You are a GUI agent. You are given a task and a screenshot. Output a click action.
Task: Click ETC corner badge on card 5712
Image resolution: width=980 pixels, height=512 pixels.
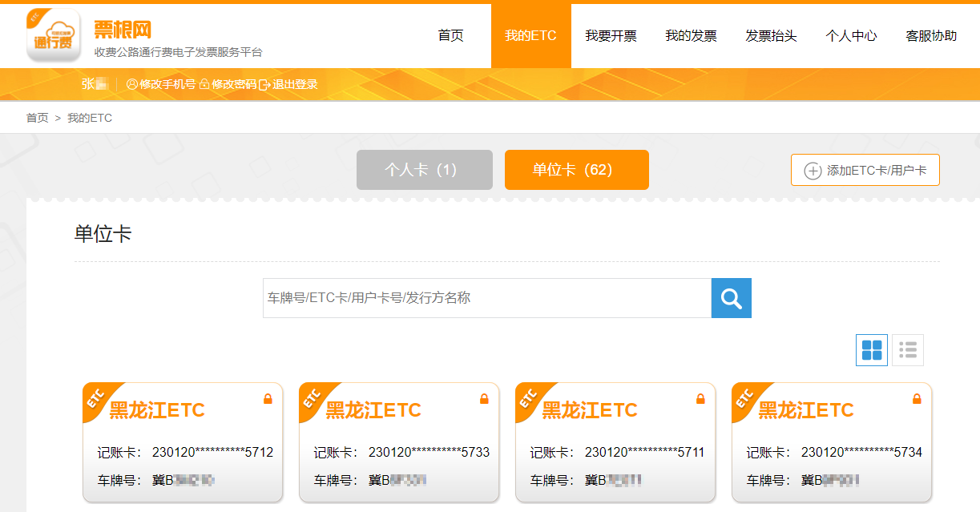(96, 398)
